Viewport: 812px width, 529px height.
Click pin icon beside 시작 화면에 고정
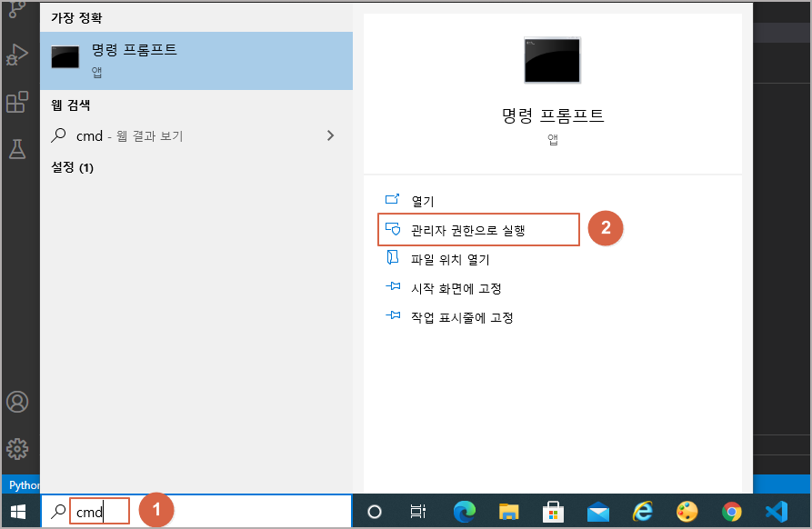click(393, 285)
